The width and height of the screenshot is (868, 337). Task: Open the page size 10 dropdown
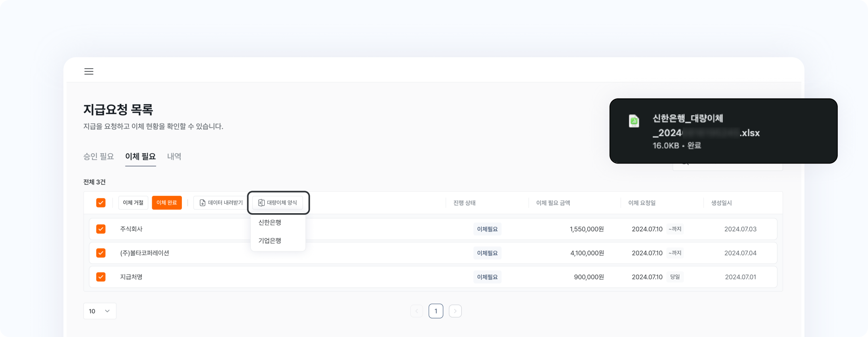coord(100,311)
